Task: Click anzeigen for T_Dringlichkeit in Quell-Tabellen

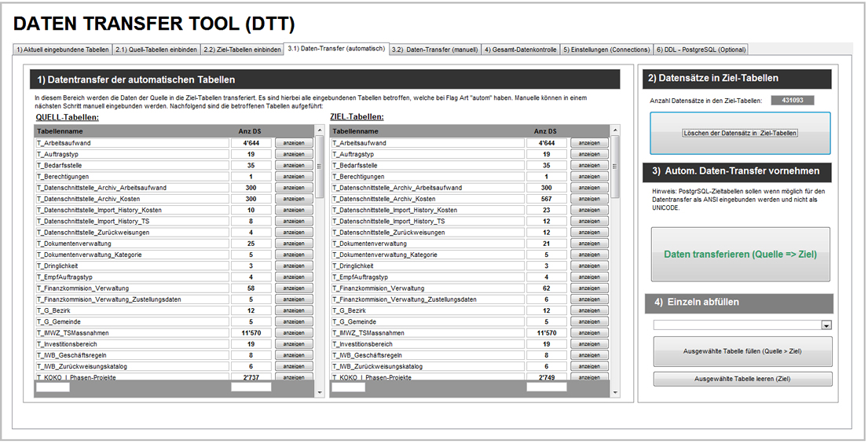Action: point(294,266)
